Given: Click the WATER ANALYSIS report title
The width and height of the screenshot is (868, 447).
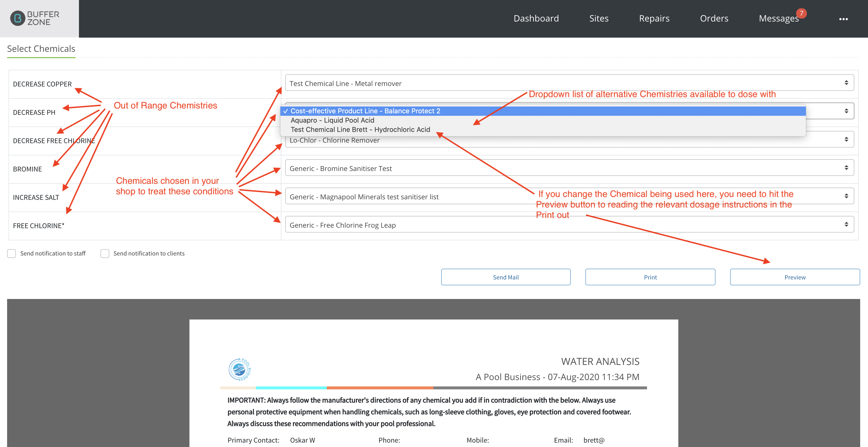Looking at the screenshot, I should [600, 362].
